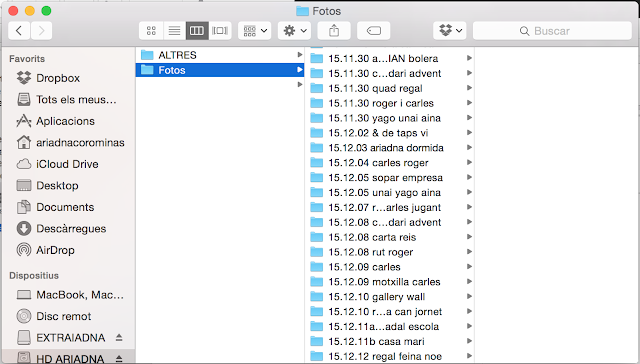This screenshot has height=364, width=640.
Task: Expand arrow for 15.12.03 ariadna dormida
Action: pos(469,147)
